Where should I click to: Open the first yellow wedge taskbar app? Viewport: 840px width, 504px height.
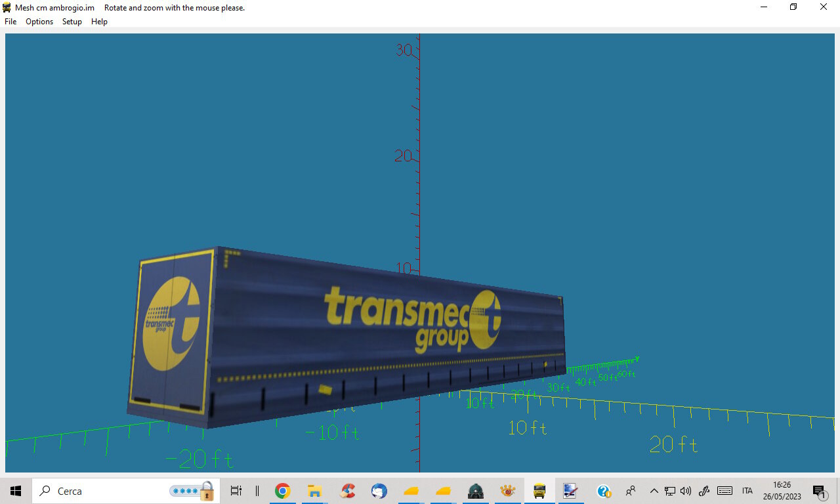[411, 491]
